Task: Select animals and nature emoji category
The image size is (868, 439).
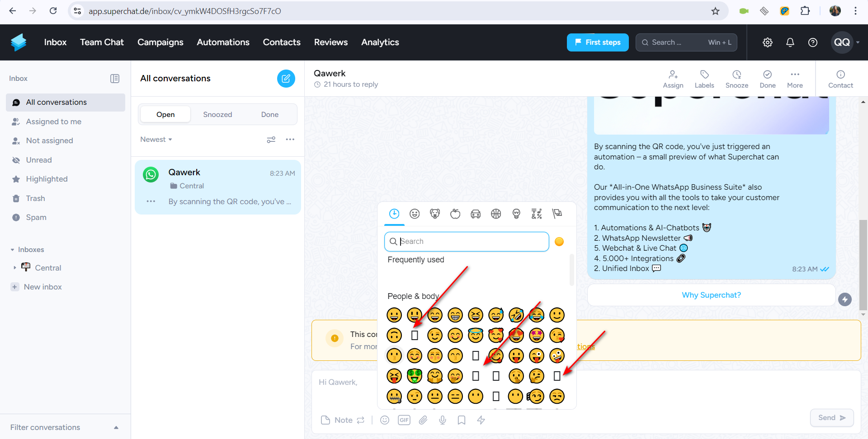Action: tap(435, 214)
